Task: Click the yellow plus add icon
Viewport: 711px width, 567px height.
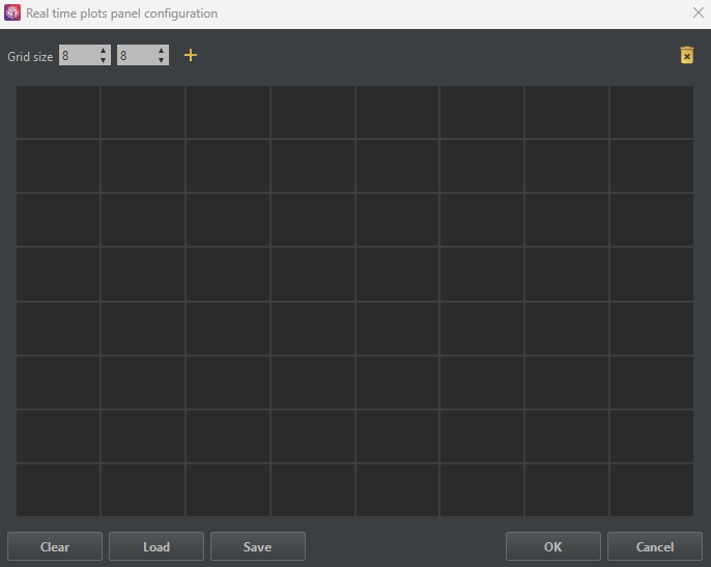Action: 191,56
